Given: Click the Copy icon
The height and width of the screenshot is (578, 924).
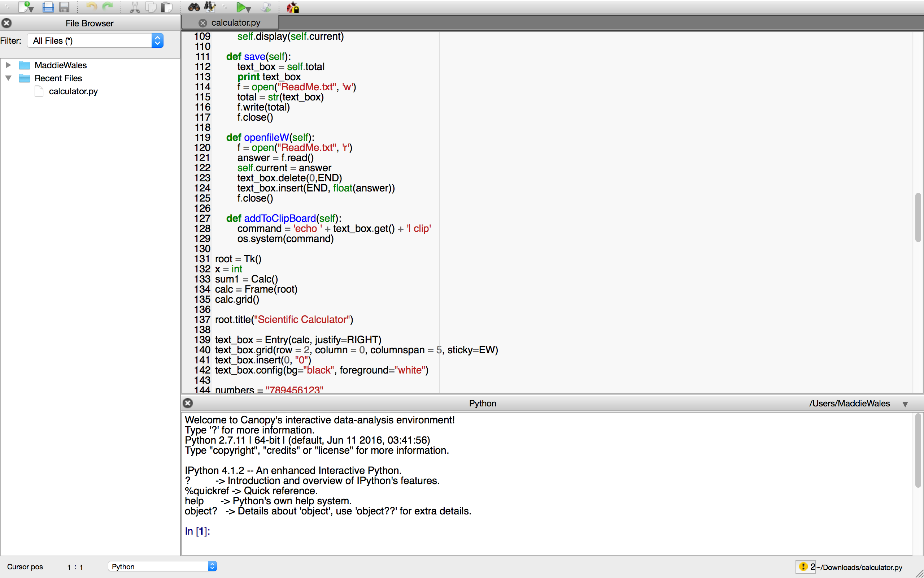Looking at the screenshot, I should [x=151, y=7].
